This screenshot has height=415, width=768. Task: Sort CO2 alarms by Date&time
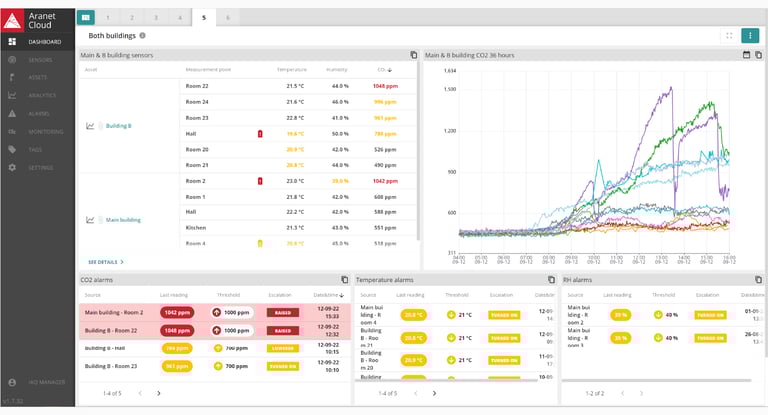(x=329, y=295)
